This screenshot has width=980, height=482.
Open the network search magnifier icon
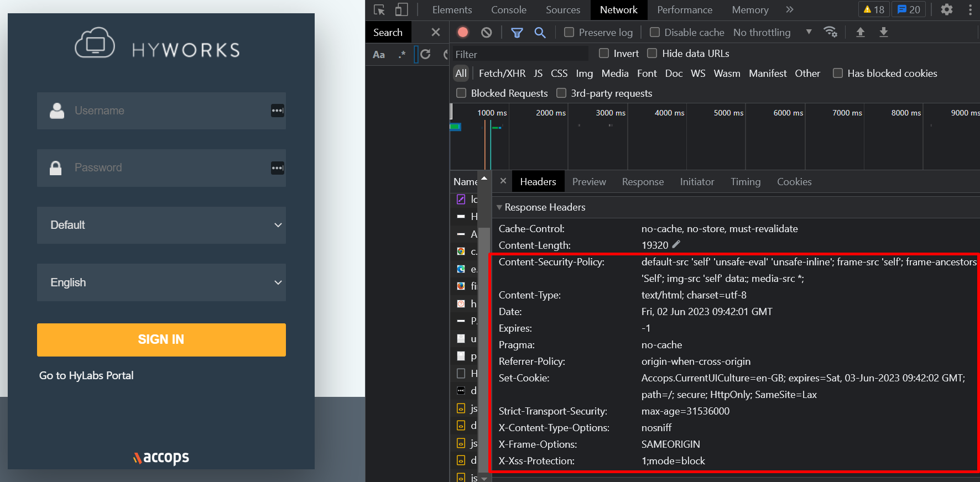pos(540,33)
